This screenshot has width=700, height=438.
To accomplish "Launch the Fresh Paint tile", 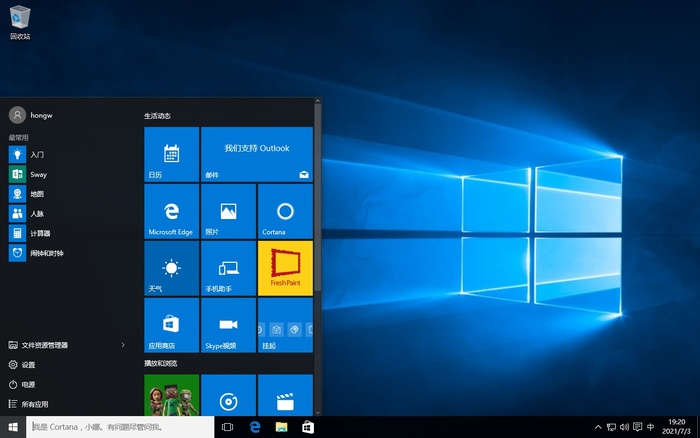I will click(285, 268).
